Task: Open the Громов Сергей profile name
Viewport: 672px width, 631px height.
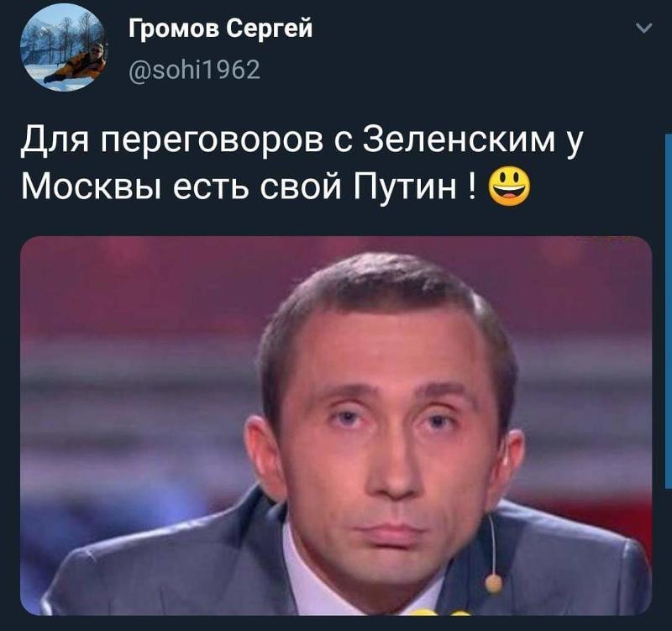Action: pos(221,29)
